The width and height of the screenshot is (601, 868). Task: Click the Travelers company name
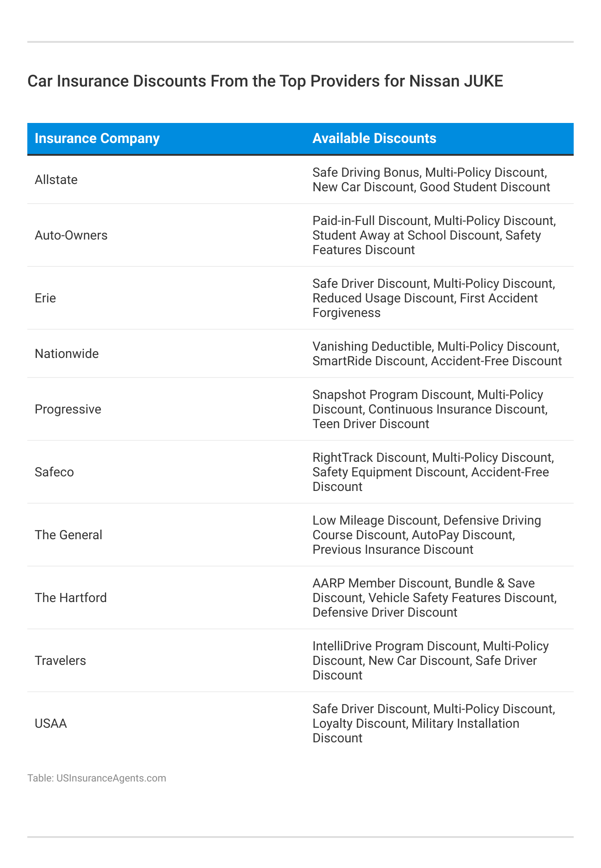tap(60, 661)
